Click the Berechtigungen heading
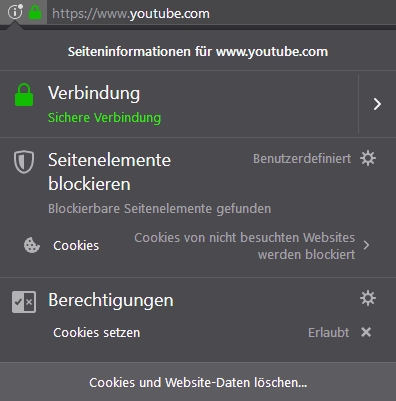The width and height of the screenshot is (396, 401). click(x=111, y=300)
